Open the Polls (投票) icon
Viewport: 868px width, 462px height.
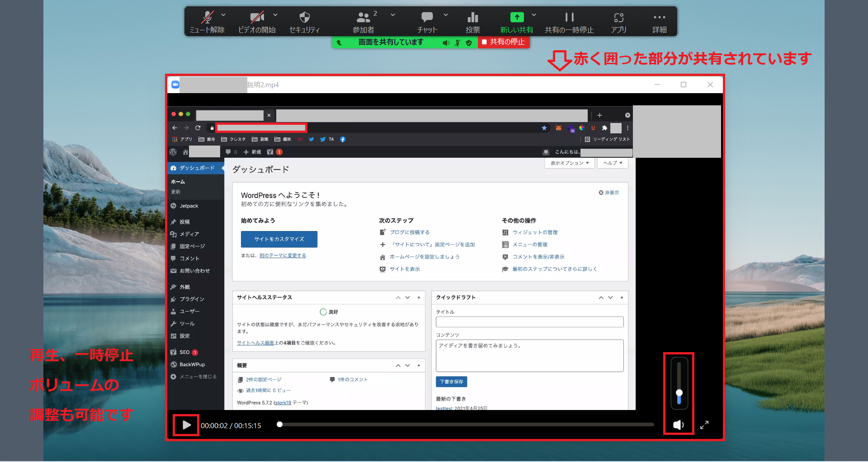coord(472,18)
